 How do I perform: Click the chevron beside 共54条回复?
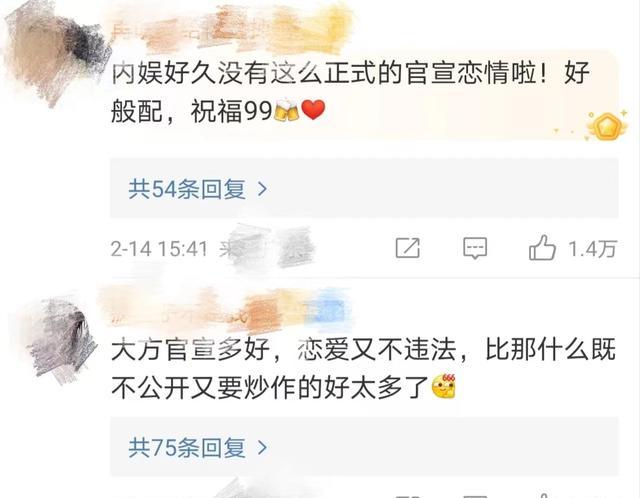point(263,189)
